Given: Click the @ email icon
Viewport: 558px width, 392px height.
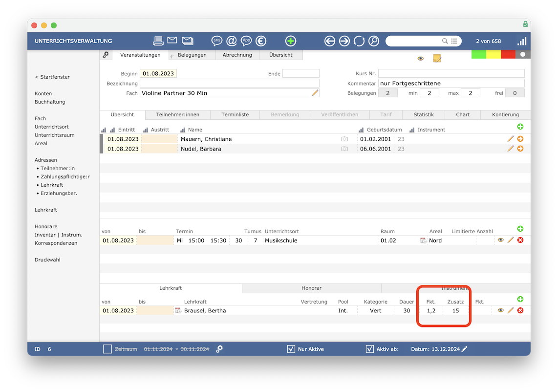Looking at the screenshot, I should coord(232,41).
